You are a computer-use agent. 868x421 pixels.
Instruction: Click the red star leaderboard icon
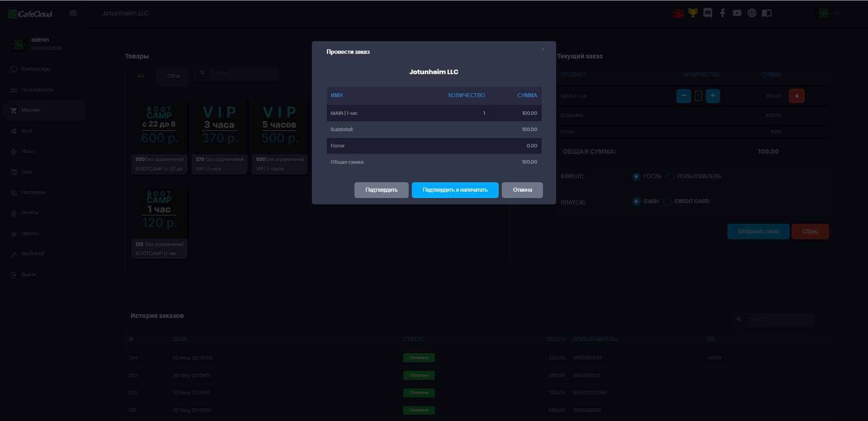pos(678,13)
